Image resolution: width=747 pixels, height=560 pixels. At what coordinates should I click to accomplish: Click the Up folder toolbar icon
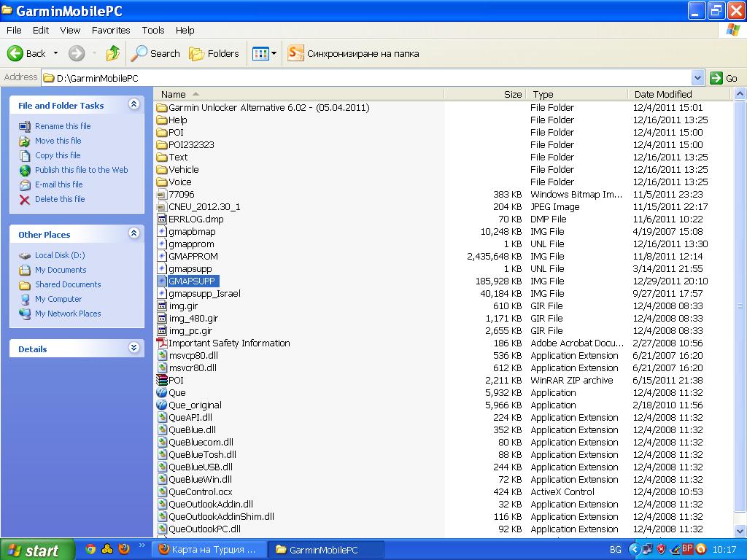click(x=112, y=53)
